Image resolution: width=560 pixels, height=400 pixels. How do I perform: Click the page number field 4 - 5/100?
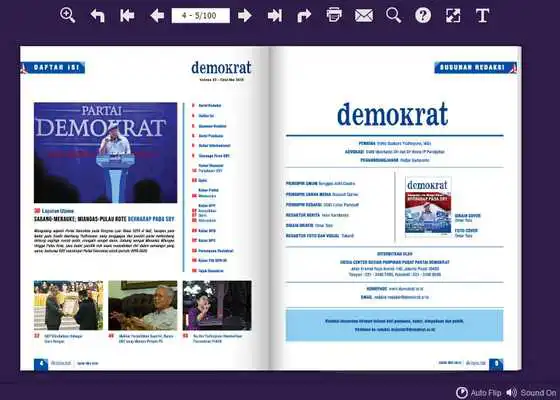(200, 15)
